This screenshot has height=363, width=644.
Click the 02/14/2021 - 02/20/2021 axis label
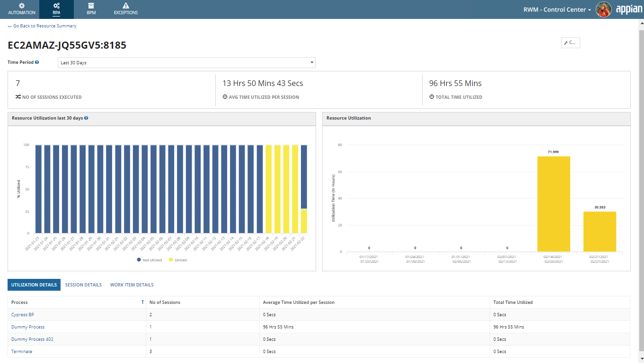(554, 259)
